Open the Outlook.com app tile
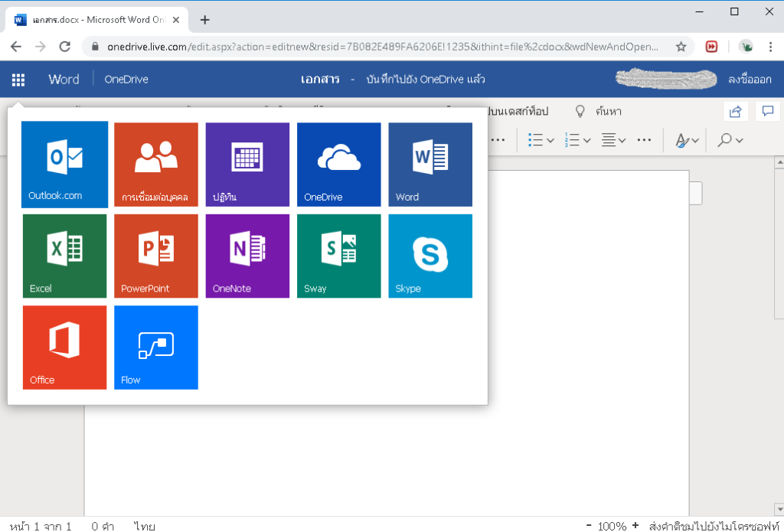 [64, 164]
